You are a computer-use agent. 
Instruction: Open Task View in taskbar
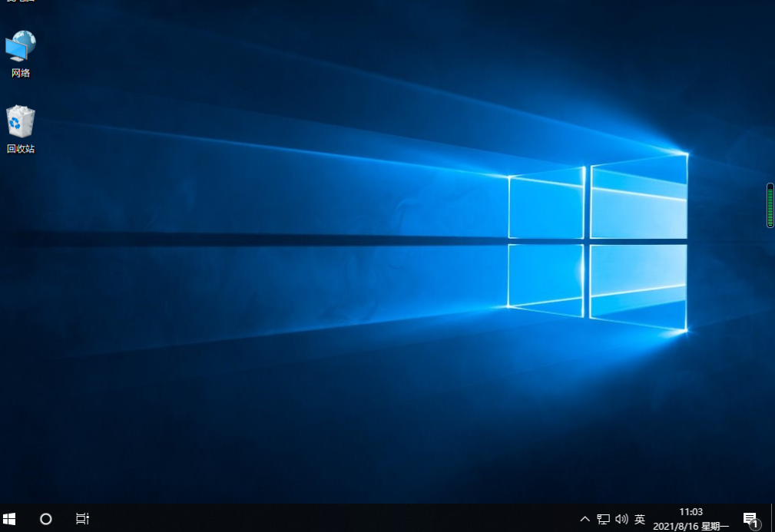pos(82,519)
